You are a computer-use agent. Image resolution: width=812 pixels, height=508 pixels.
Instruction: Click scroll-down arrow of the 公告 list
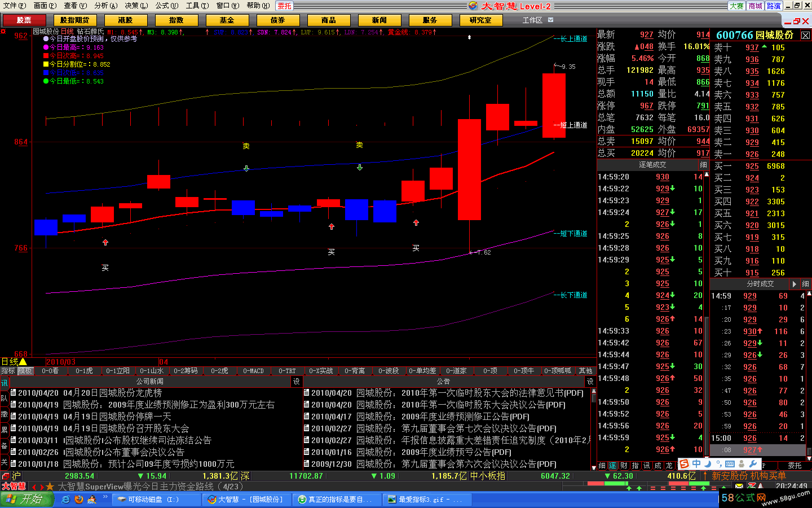(594, 467)
